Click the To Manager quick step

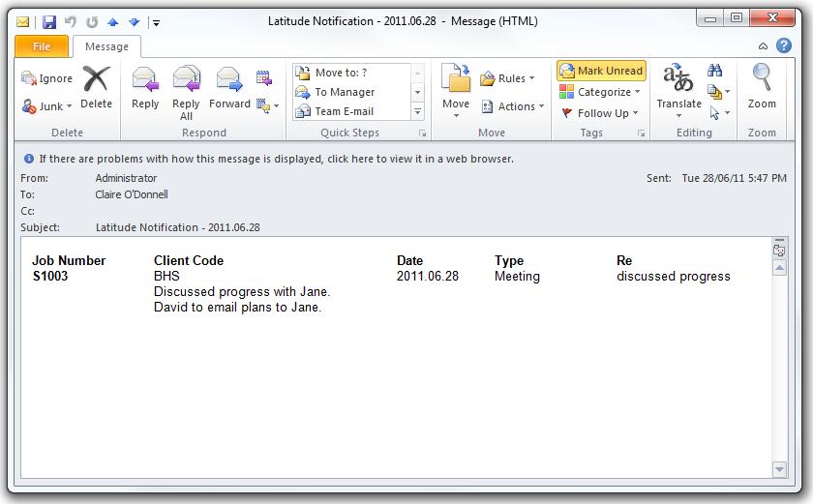[x=346, y=92]
